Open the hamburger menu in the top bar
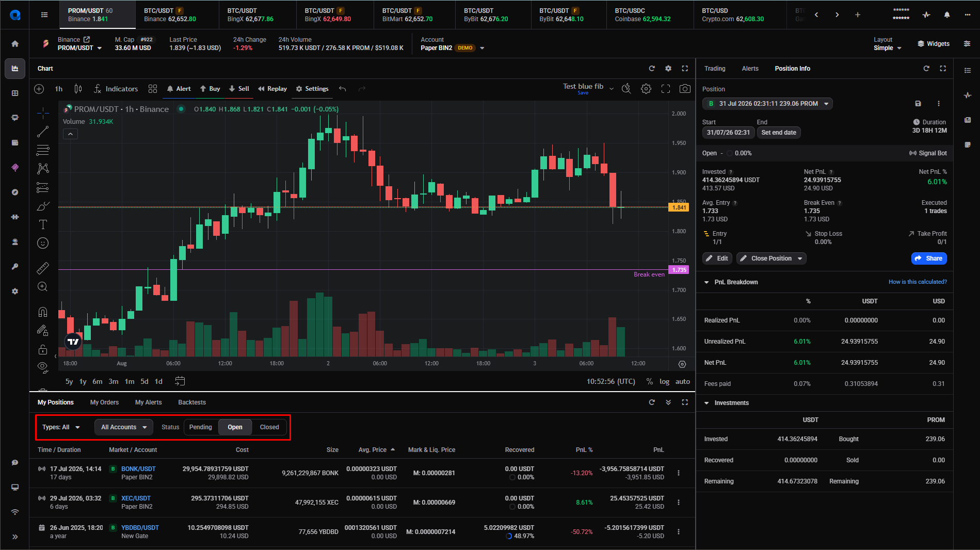Viewport: 980px width, 550px height. (x=44, y=15)
